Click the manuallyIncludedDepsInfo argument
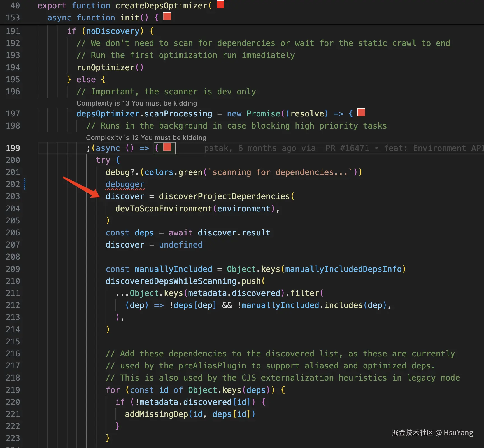 tap(343, 269)
